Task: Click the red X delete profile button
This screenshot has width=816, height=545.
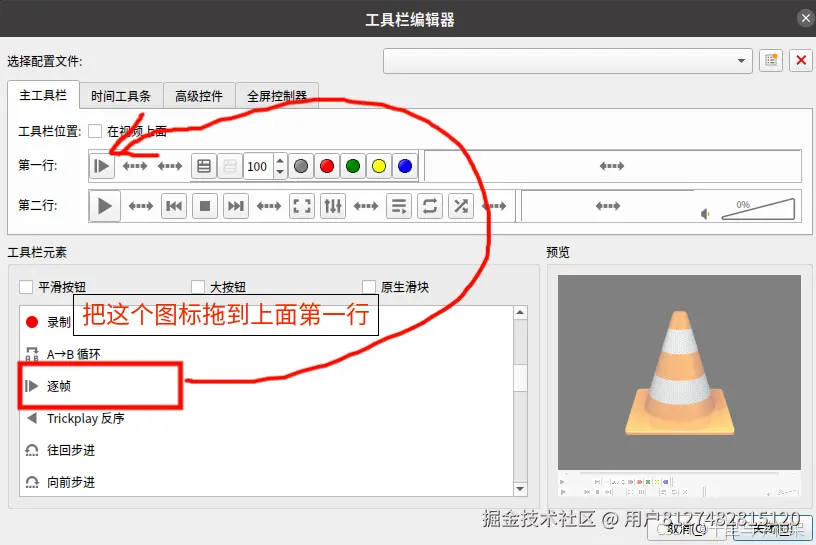Action: [801, 61]
